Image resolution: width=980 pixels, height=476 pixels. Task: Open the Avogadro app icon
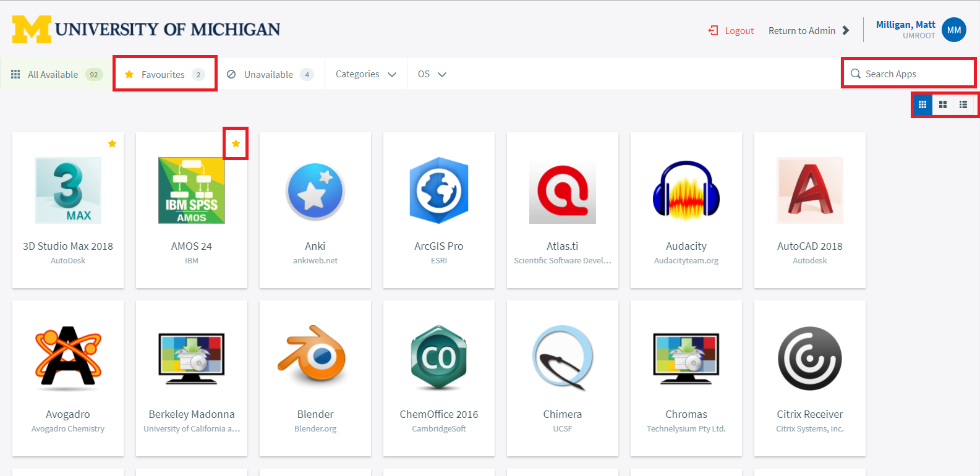tap(68, 359)
